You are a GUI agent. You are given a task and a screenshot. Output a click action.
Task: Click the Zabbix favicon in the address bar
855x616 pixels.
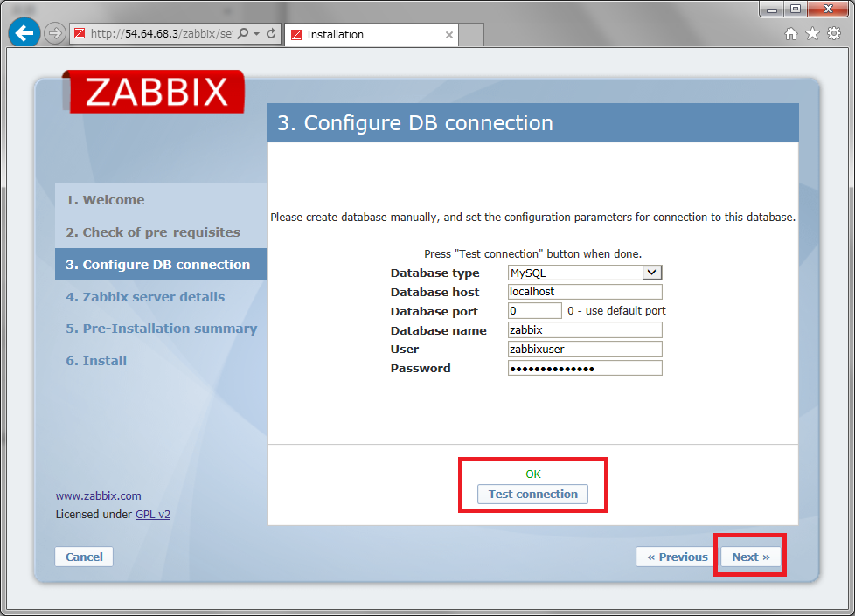click(x=80, y=34)
